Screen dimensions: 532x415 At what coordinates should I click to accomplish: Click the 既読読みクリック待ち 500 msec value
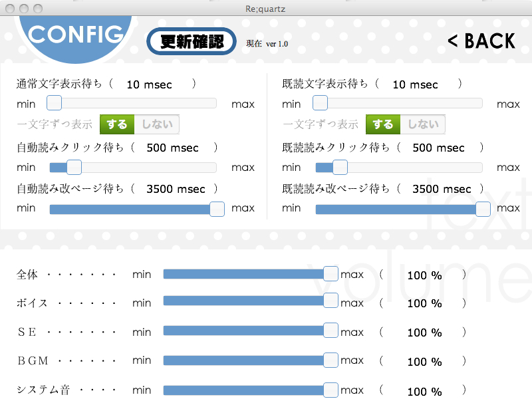coord(438,148)
